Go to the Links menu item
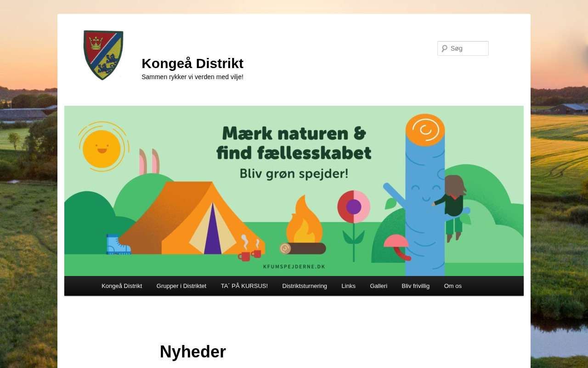The height and width of the screenshot is (368, 588). pyautogui.click(x=349, y=286)
